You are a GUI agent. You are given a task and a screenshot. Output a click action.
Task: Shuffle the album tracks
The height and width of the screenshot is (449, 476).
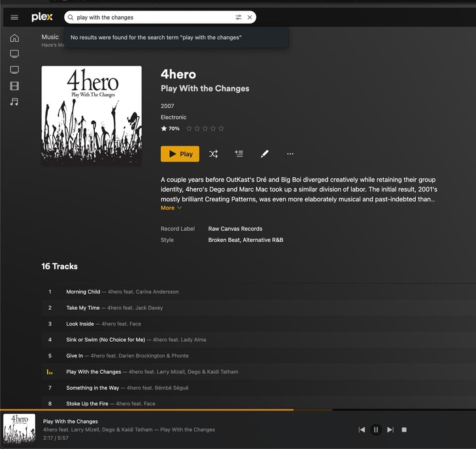[x=213, y=154]
